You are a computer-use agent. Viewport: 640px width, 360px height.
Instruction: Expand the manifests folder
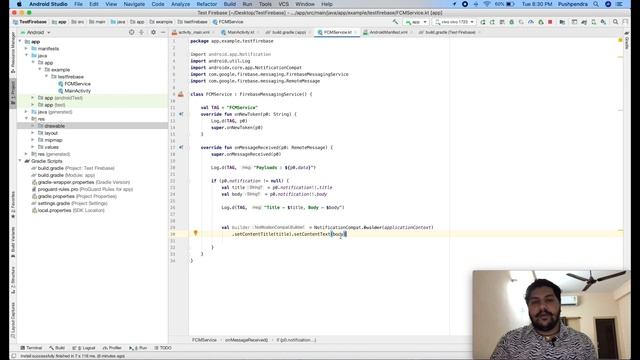click(27, 49)
